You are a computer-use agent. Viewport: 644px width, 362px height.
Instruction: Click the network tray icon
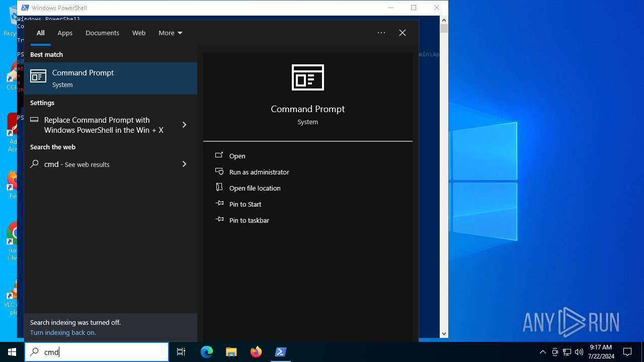567,352
